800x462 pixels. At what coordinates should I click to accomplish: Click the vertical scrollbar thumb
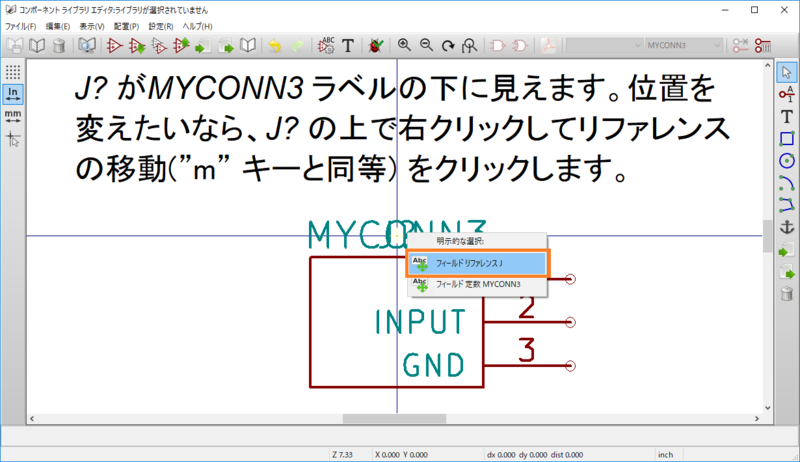[767, 236]
